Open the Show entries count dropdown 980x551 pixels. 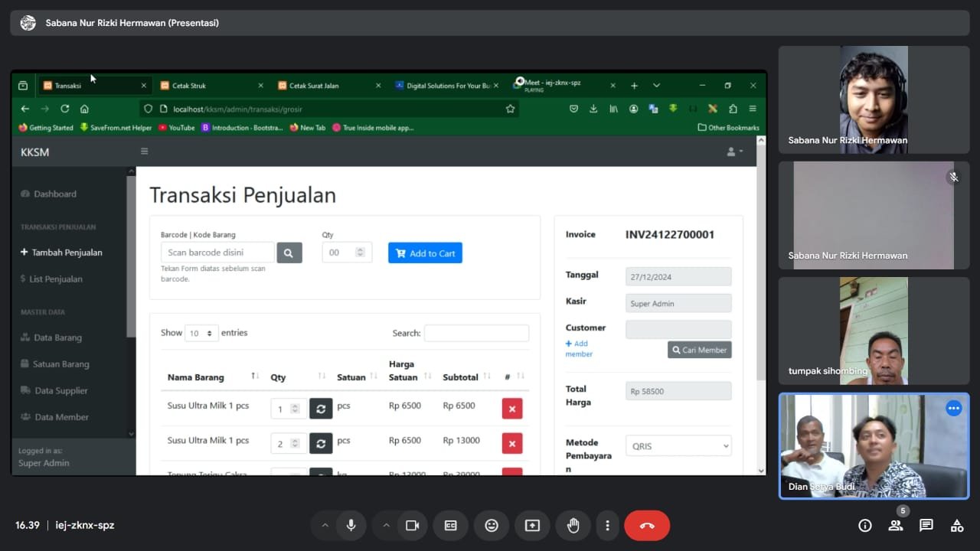pyautogui.click(x=201, y=334)
